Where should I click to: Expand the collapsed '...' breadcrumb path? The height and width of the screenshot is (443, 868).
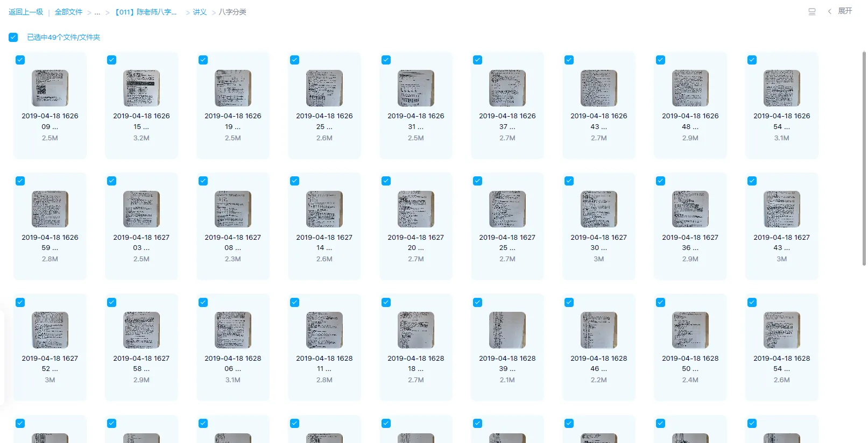coord(97,12)
